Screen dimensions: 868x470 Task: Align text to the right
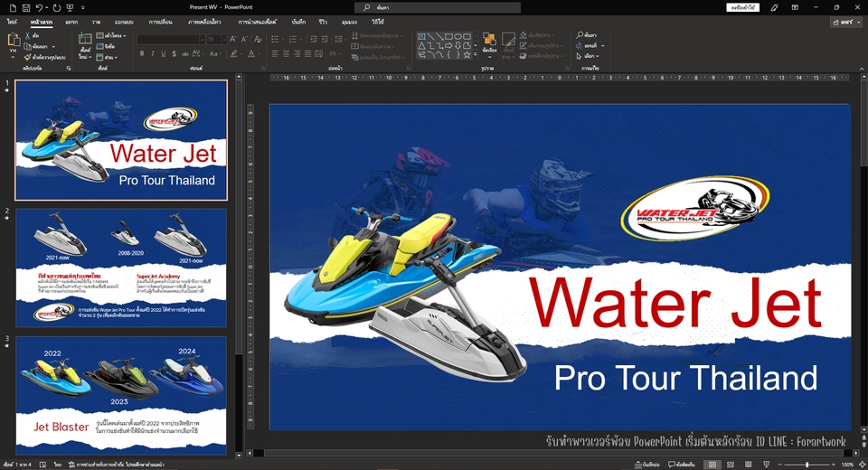tap(297, 53)
